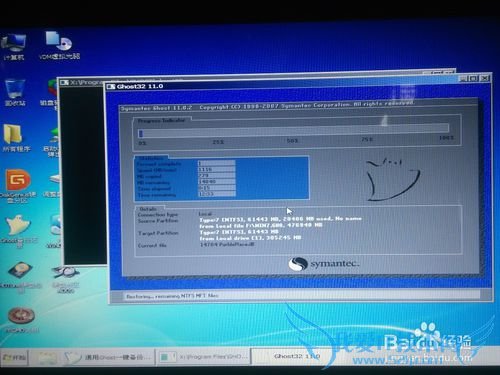The height and width of the screenshot is (375, 500).
Task: Open the 回收站 Recycle Bin icon
Action: [x=15, y=92]
